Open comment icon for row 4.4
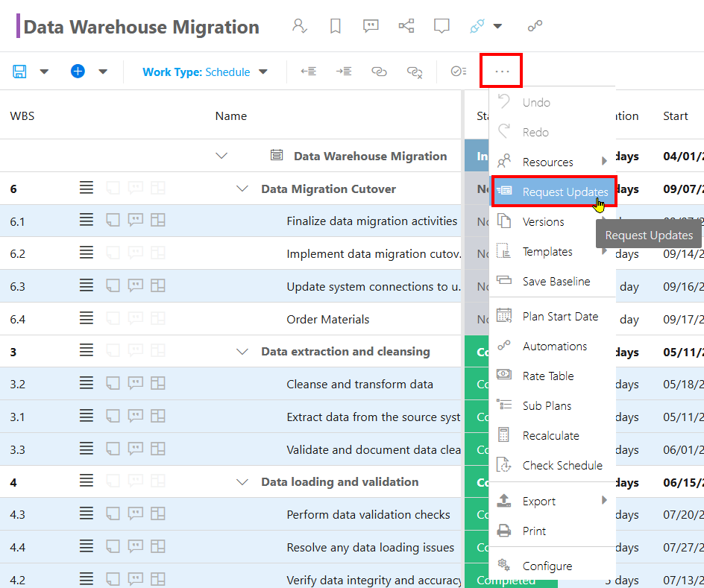This screenshot has width=704, height=588. click(135, 546)
